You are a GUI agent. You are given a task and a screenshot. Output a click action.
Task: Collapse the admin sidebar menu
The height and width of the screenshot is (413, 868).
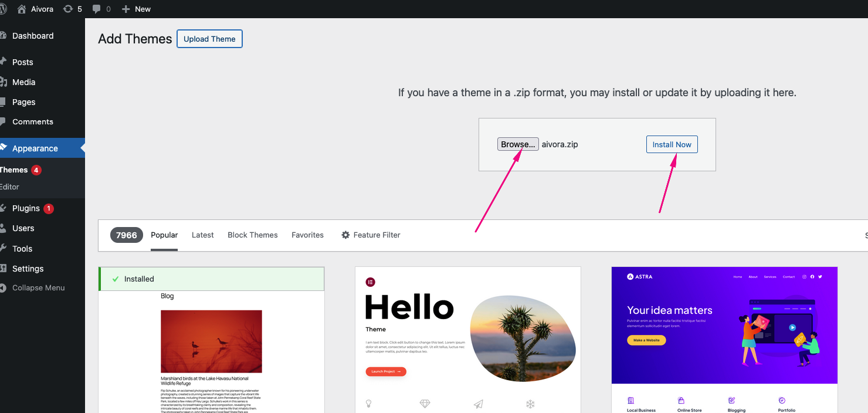point(38,288)
